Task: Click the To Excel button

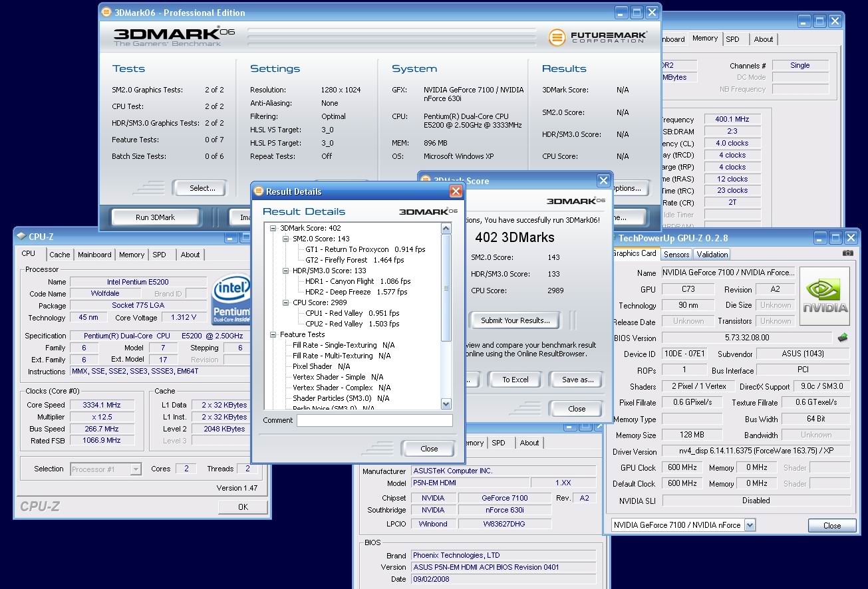Action: [515, 380]
